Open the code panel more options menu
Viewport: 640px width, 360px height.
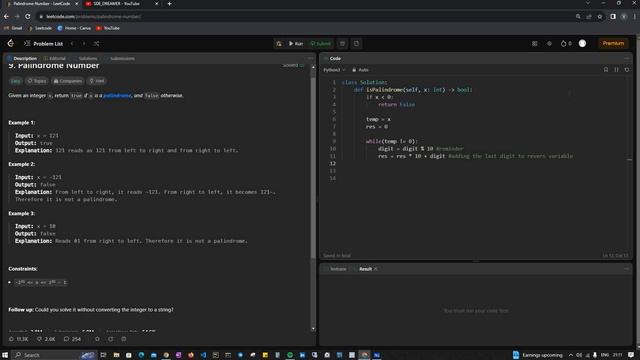pyautogui.click(x=627, y=58)
